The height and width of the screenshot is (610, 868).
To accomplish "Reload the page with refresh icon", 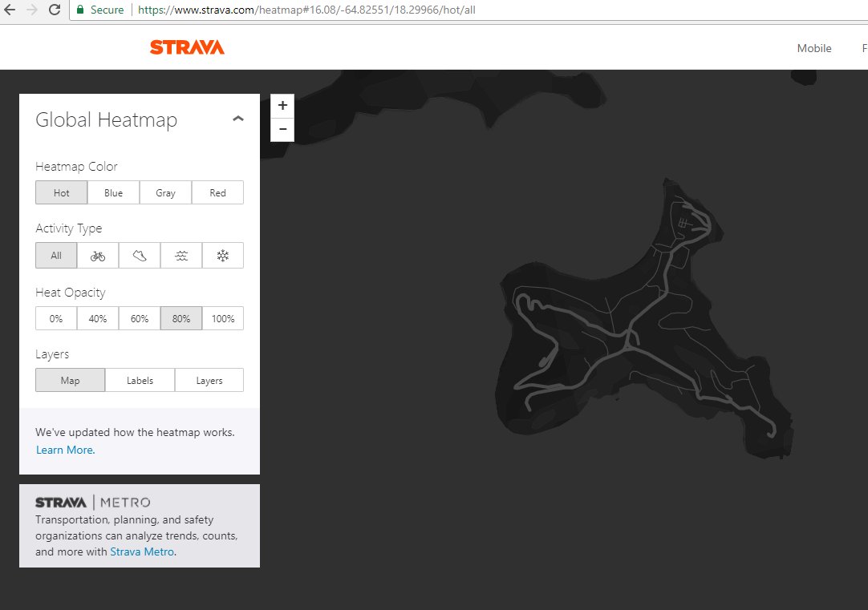I will 55,10.
